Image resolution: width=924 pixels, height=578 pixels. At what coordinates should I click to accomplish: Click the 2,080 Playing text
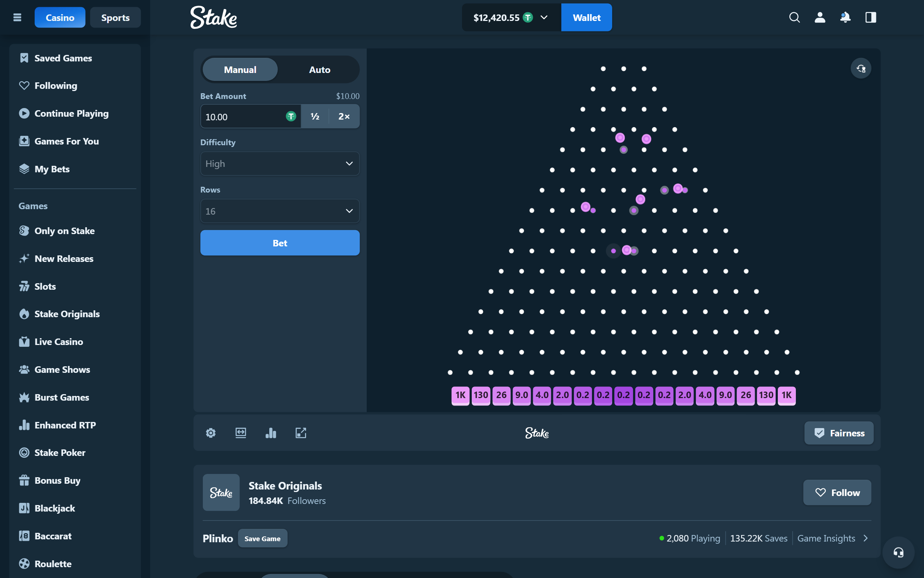(x=693, y=538)
